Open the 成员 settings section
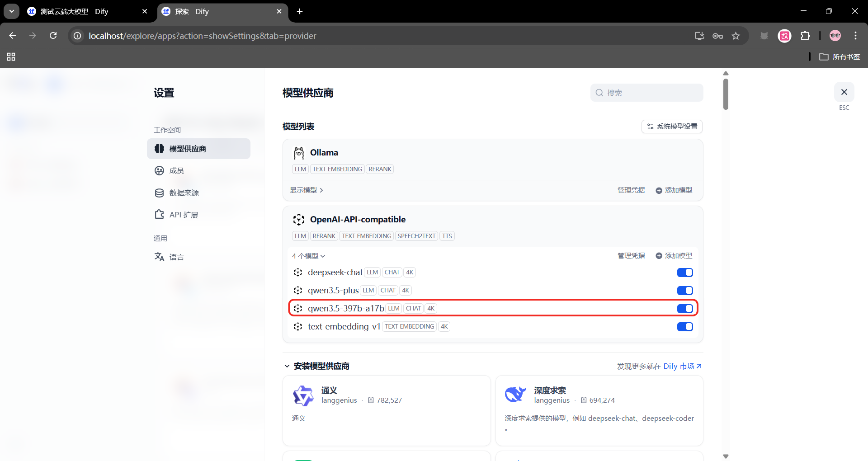The height and width of the screenshot is (461, 868). pos(198,171)
